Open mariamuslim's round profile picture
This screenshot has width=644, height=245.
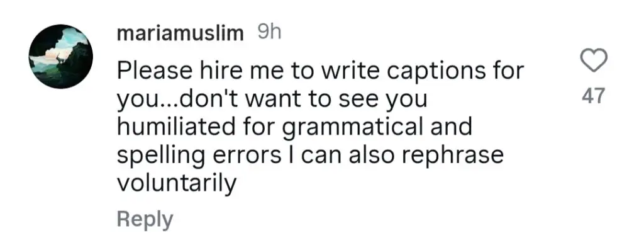pyautogui.click(x=61, y=57)
